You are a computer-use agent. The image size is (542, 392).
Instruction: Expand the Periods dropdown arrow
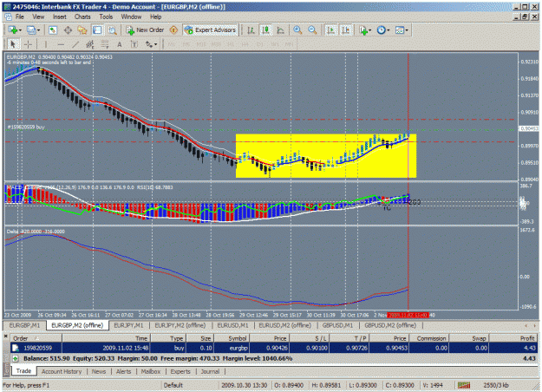[x=389, y=30]
